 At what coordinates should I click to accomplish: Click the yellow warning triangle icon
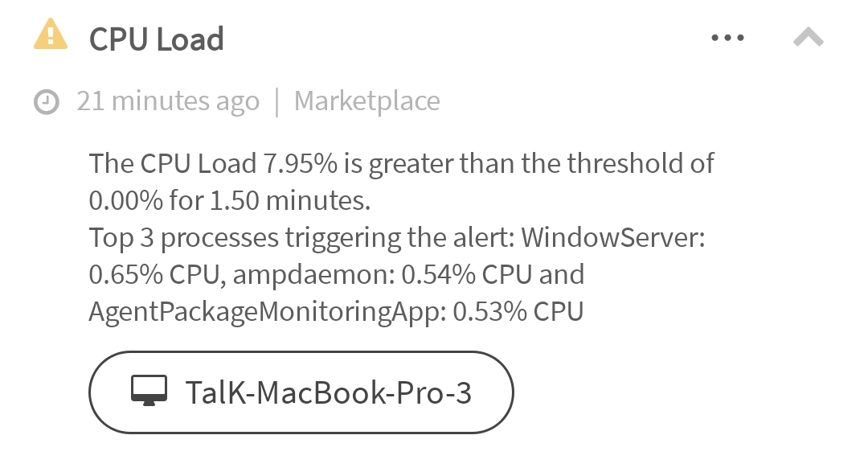50,35
